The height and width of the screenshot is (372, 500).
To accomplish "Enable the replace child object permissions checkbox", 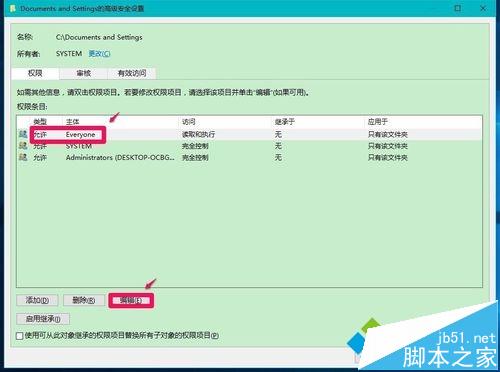I will pyautogui.click(x=20, y=336).
